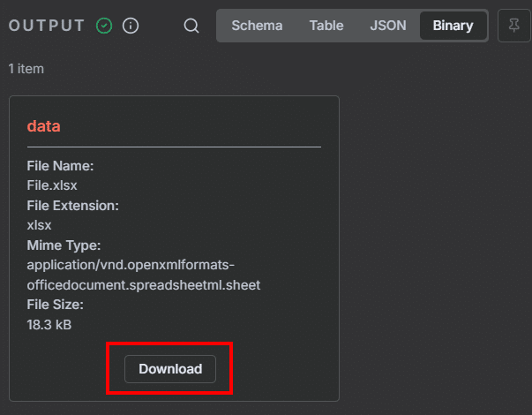532x415 pixels.
Task: Switch to the Table view tab
Action: (326, 26)
